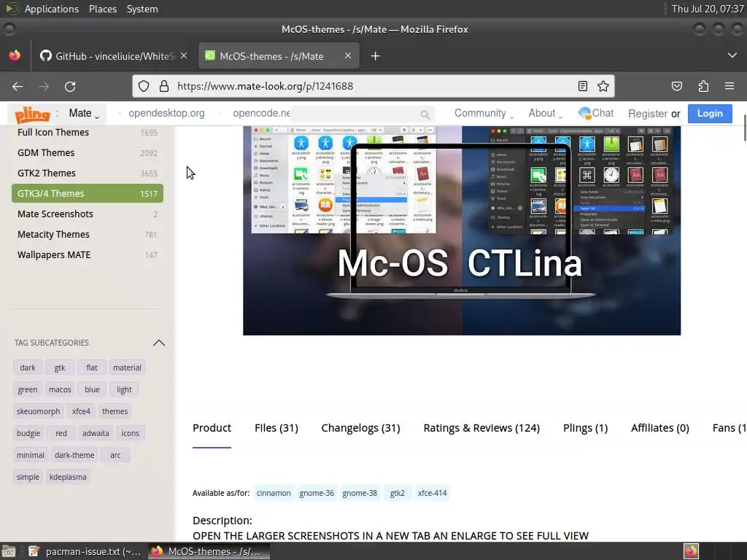Open the Metacity Themes category

(88, 234)
